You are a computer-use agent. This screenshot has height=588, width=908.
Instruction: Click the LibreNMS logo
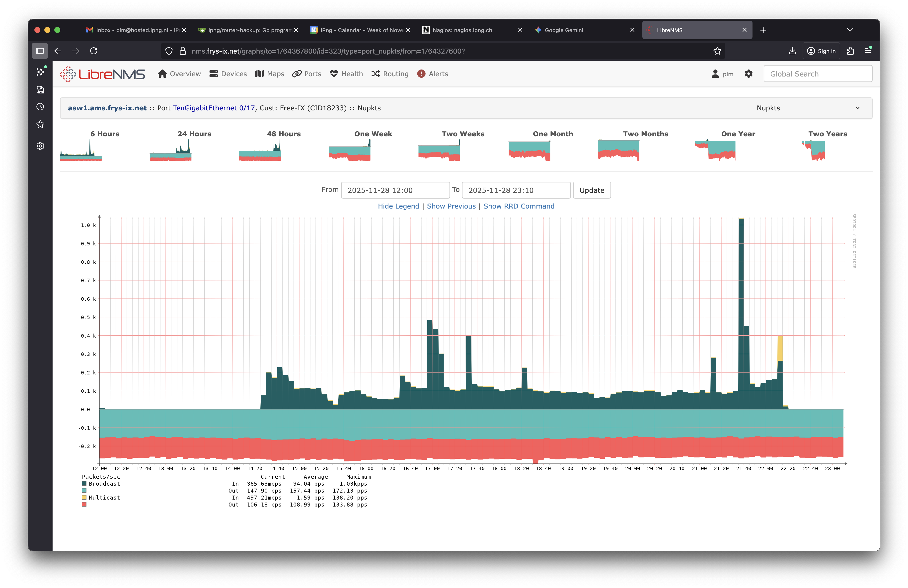click(x=102, y=74)
